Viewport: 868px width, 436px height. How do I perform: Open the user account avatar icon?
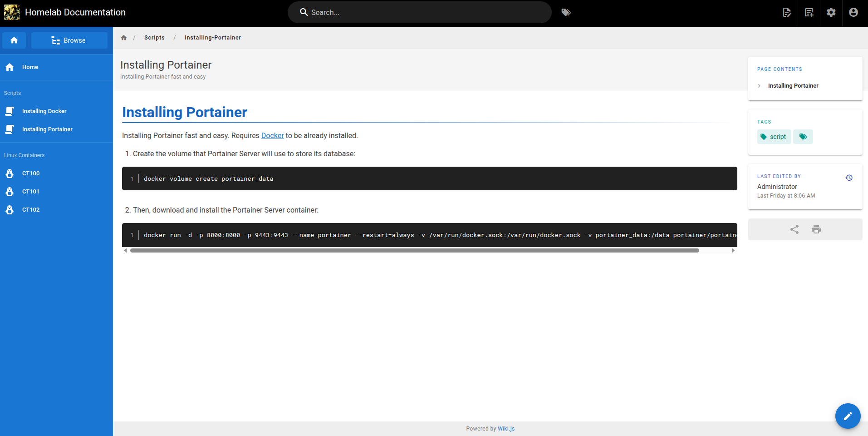(x=853, y=12)
